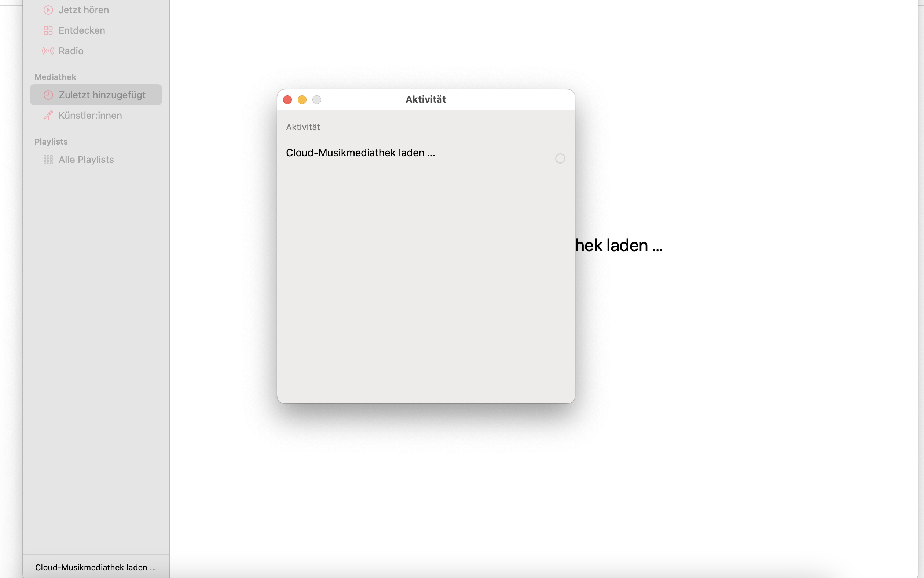Screen dimensions: 924x578
Task: Click the progress circle in the activity row
Action: 560,158
